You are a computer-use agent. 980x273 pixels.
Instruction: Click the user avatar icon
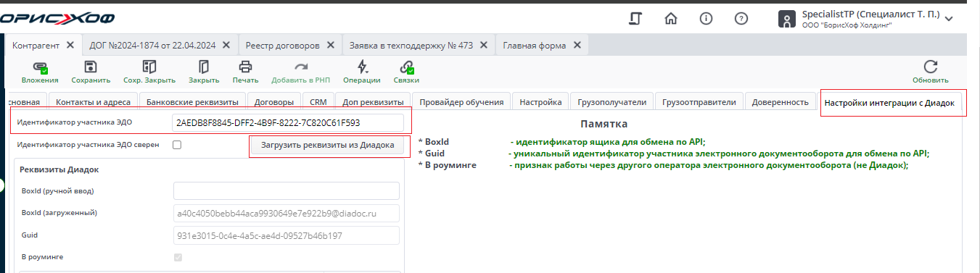(x=787, y=20)
